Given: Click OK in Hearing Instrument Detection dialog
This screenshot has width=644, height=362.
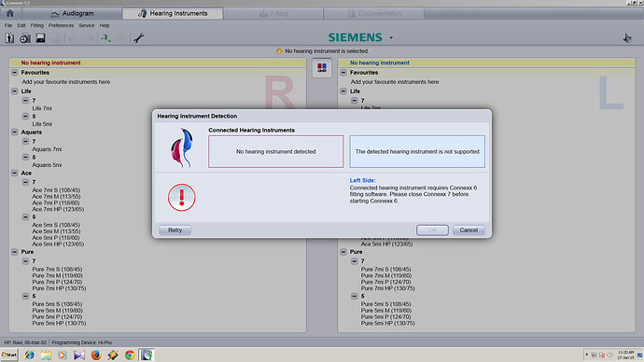Looking at the screenshot, I should 432,230.
